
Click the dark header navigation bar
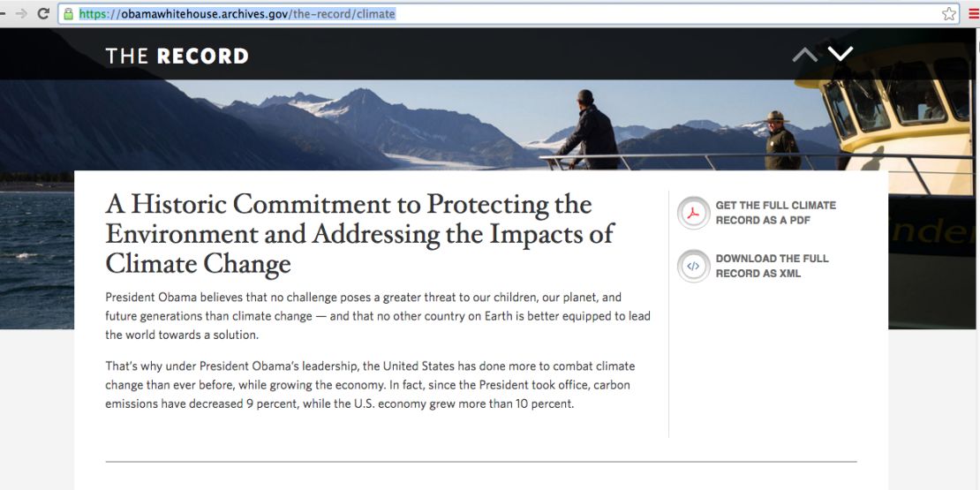pyautogui.click(x=487, y=55)
